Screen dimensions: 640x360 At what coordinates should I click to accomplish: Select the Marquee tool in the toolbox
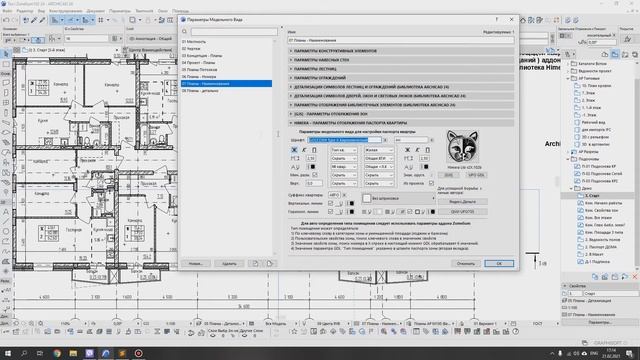6,64
